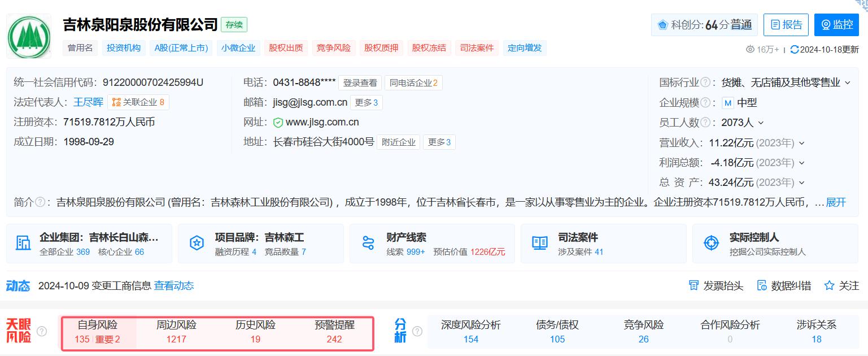
Task: Open 债务/债权 105
Action: [x=557, y=332]
